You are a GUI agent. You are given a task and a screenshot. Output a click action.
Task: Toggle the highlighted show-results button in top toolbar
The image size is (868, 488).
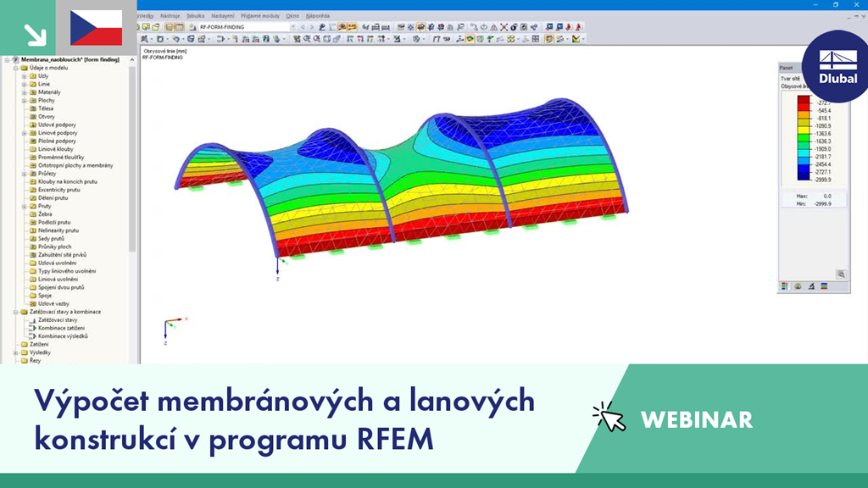point(342,26)
